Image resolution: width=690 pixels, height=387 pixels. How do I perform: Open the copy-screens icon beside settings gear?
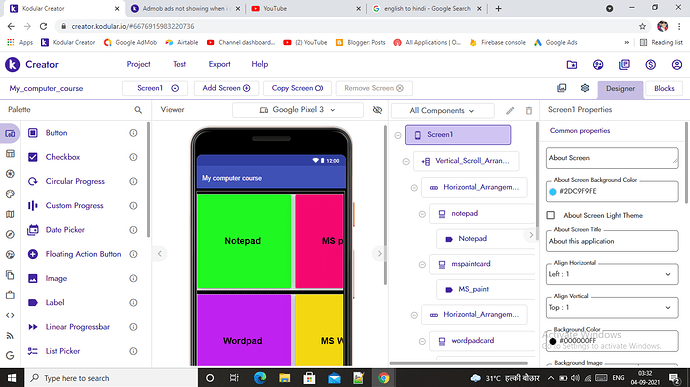(562, 88)
